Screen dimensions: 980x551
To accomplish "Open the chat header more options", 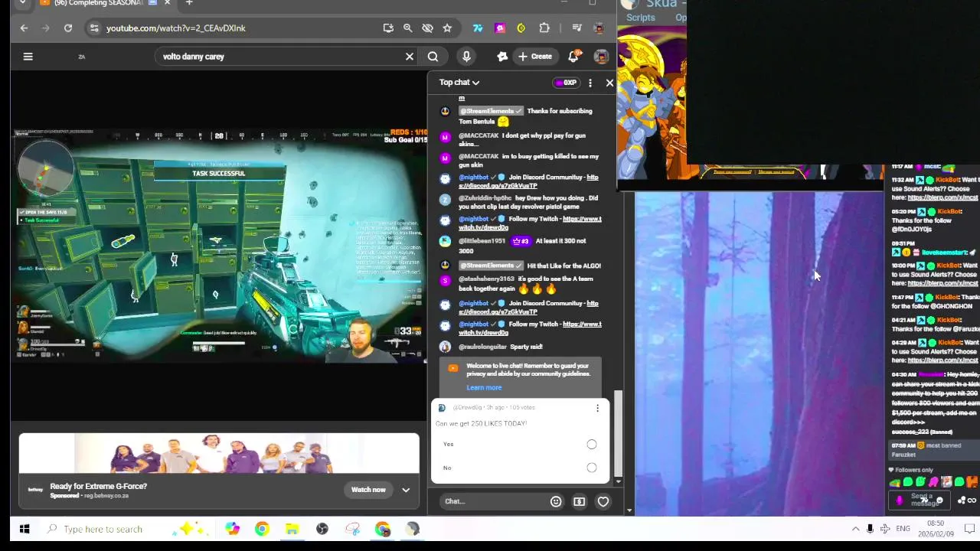I will 590,83.
